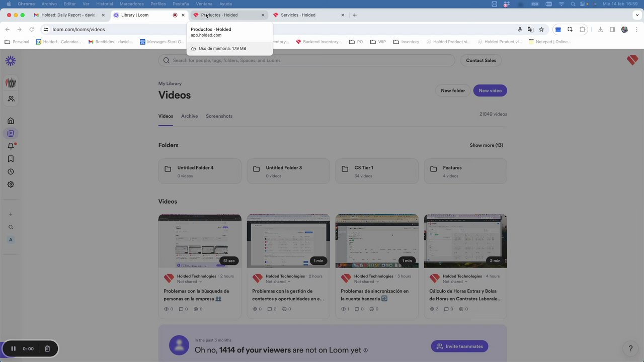Open the bookmark icon in Loom sidebar

click(x=11, y=159)
